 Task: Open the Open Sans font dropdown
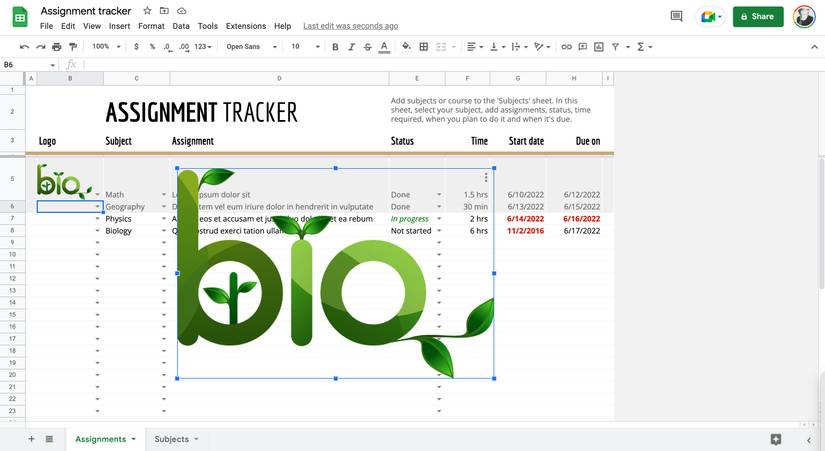coord(251,47)
